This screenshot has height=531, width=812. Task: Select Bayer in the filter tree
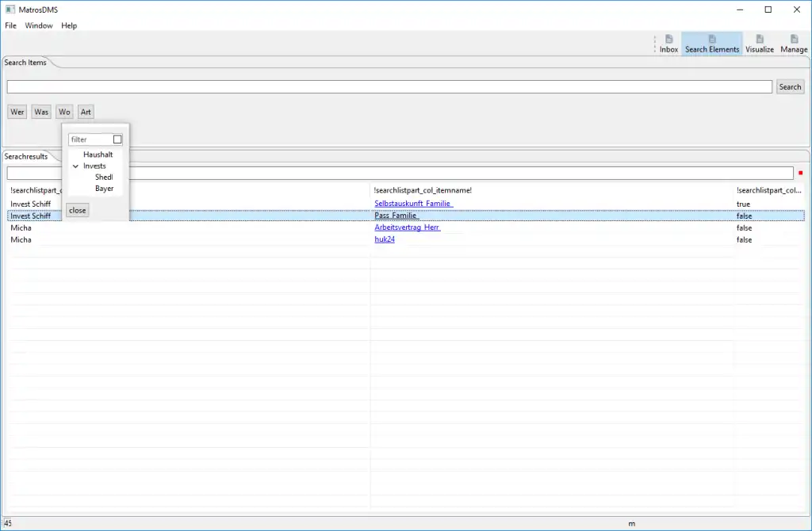[104, 189]
